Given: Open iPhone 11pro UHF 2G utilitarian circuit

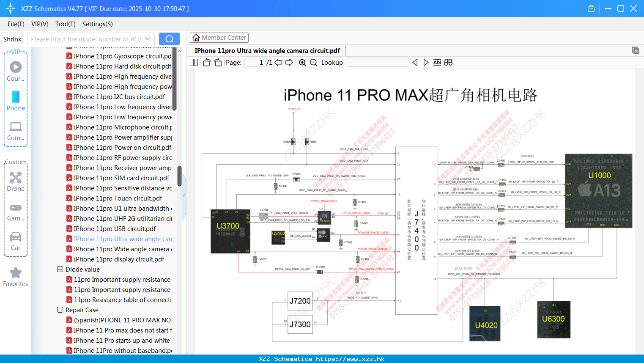Looking at the screenshot, I should (x=119, y=218).
